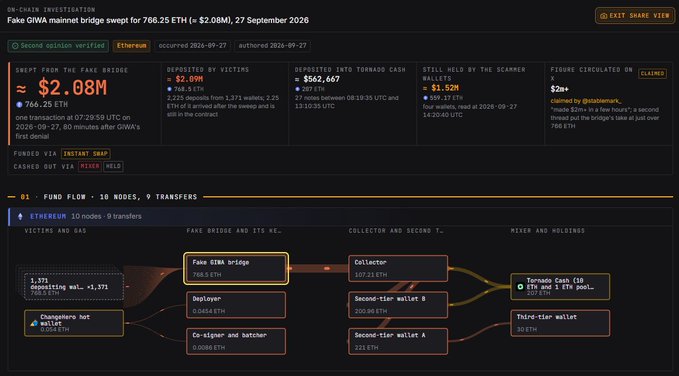Click the ≈ $2.09M deposited by victims amount
This screenshot has height=376, width=679.
[x=185, y=79]
